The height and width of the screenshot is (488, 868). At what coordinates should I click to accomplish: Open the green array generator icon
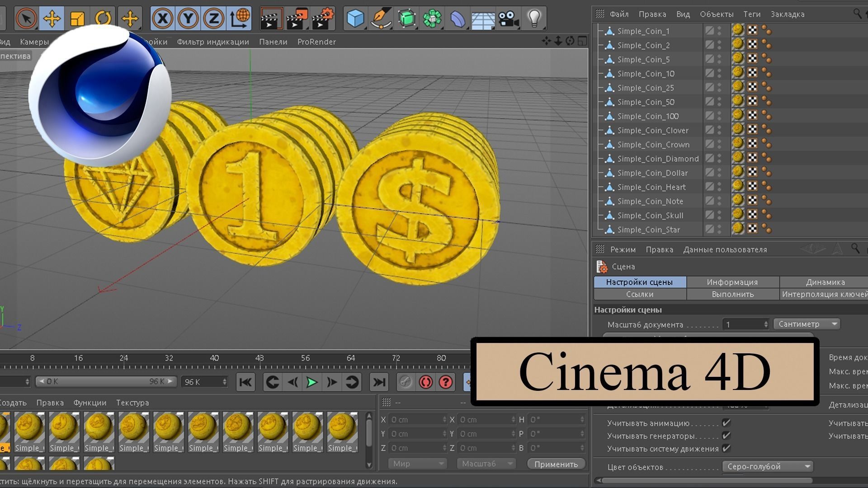[432, 19]
